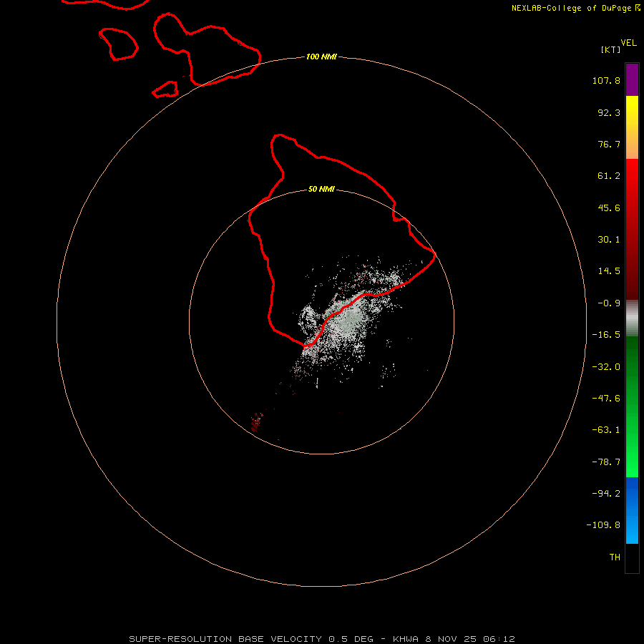Click the -0.9 velocity scale value
The width and height of the screenshot is (644, 644).
tap(609, 303)
